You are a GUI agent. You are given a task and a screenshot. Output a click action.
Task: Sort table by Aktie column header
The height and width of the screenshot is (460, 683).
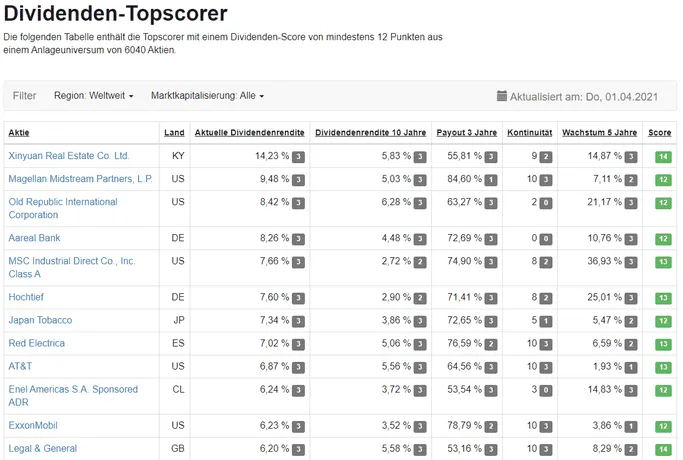19,132
